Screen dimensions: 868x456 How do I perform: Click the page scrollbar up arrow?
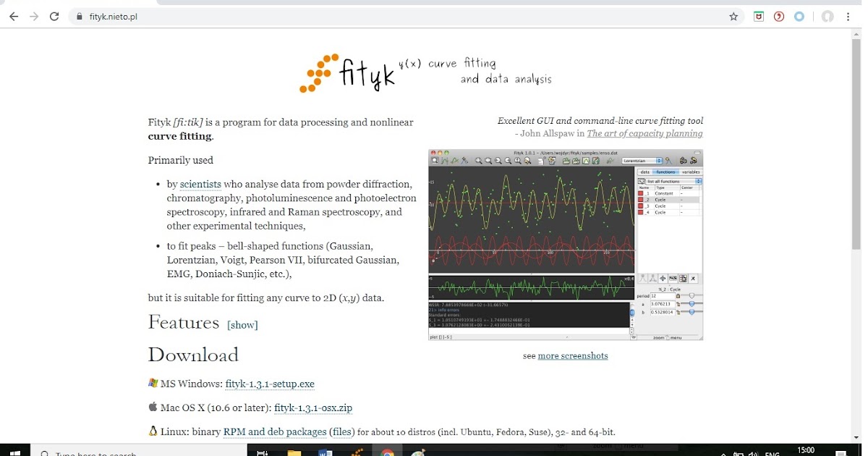(x=856, y=34)
